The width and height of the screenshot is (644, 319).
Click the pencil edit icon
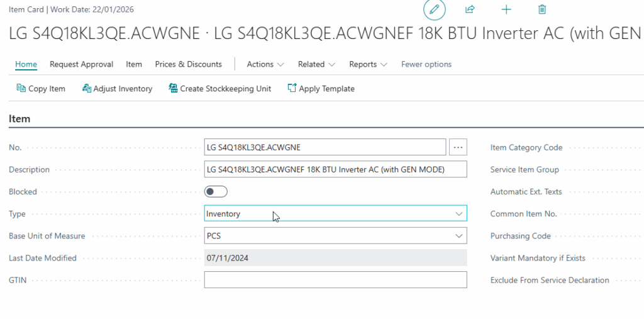434,9
